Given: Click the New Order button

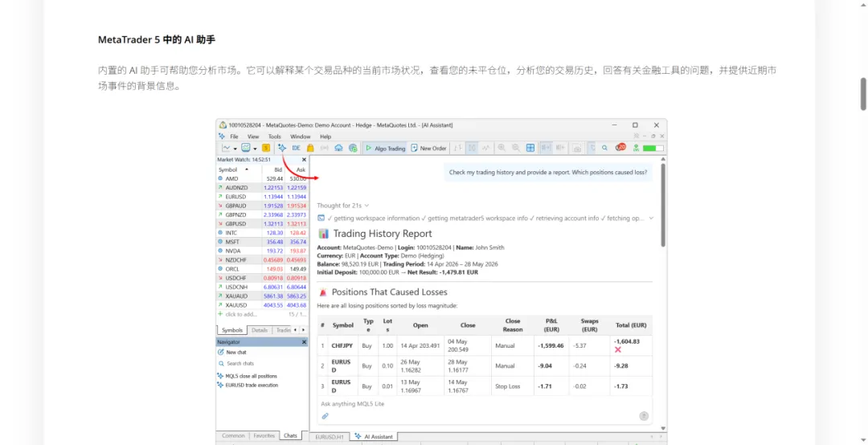Looking at the screenshot, I should 428,148.
